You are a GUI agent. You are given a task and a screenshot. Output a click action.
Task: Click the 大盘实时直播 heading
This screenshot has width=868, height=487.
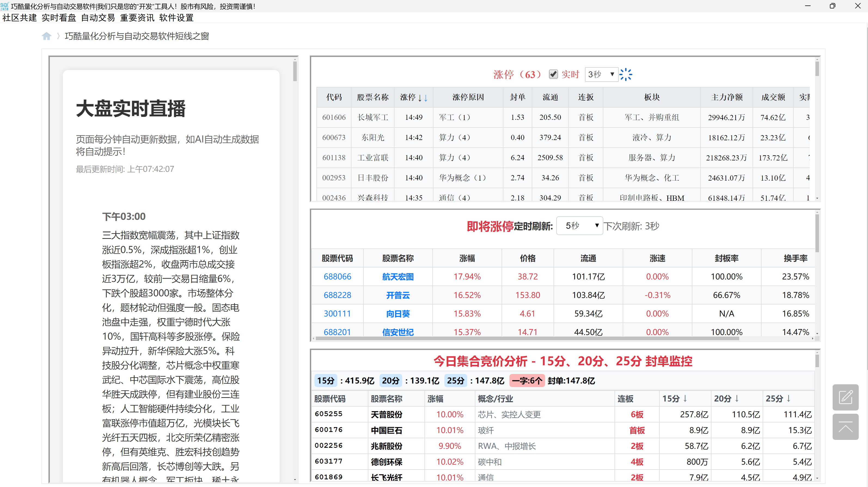click(x=131, y=108)
